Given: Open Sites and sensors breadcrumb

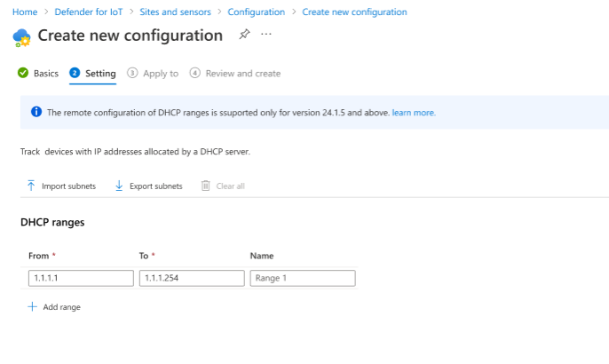Looking at the screenshot, I should (x=177, y=12).
